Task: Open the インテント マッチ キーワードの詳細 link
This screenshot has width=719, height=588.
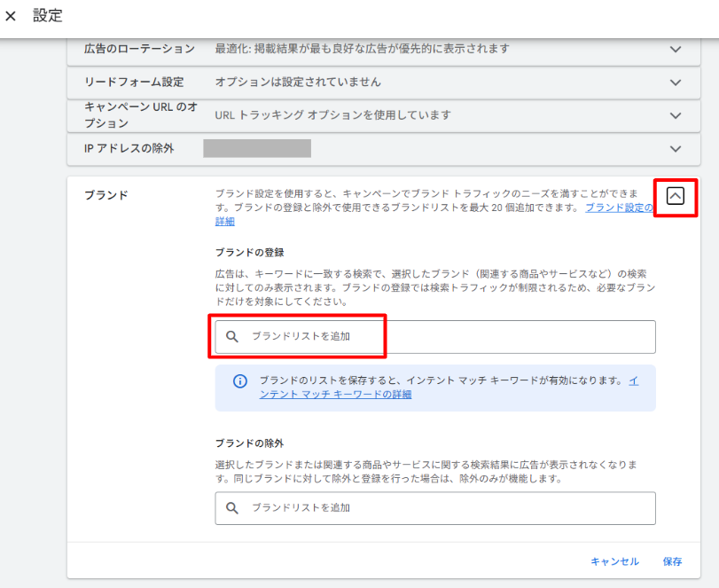Action: tap(335, 395)
